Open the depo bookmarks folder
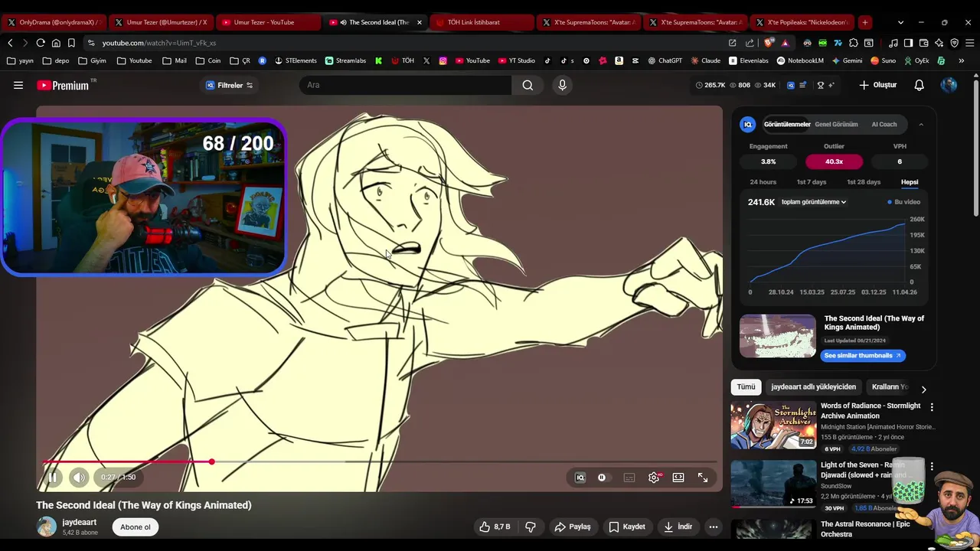Viewport: 980px width, 551px height. (x=57, y=60)
